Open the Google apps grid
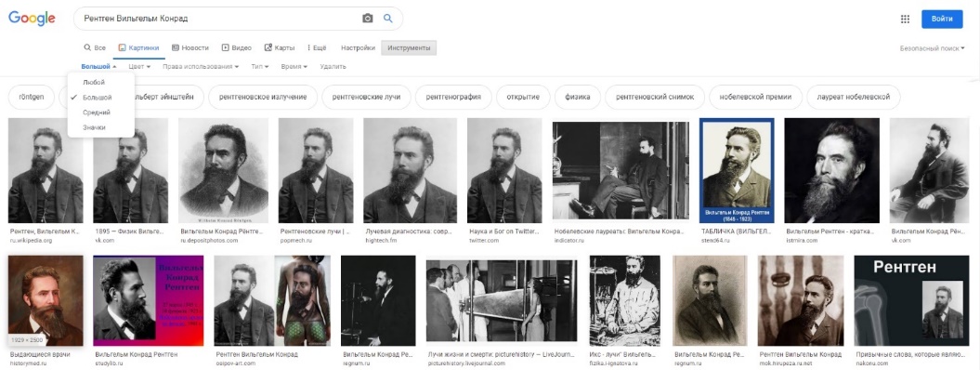Viewport: 980px width, 370px height. [905, 19]
